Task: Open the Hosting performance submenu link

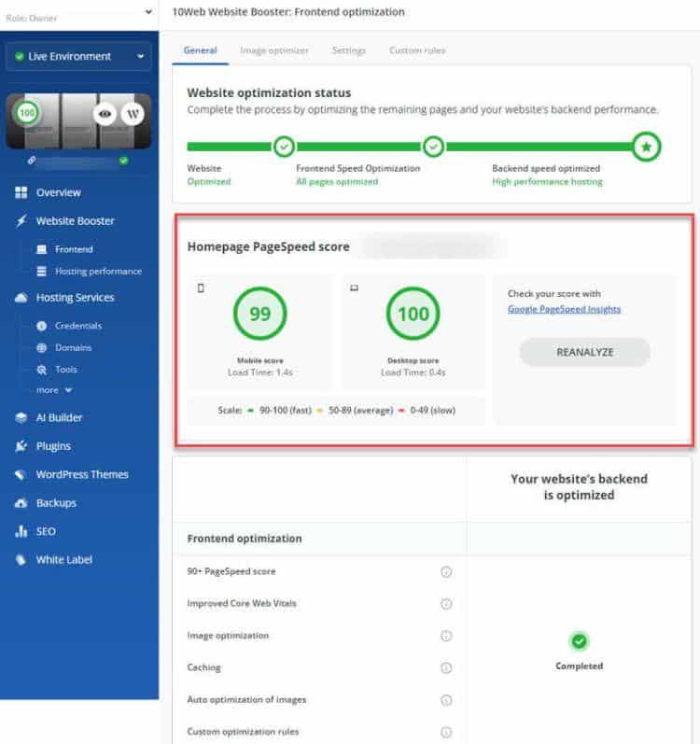Action: click(99, 272)
